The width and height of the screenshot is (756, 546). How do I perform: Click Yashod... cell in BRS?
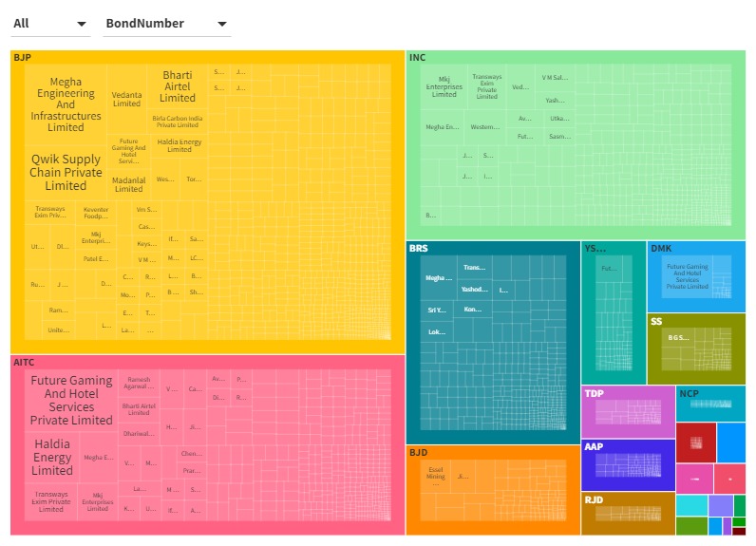(475, 290)
